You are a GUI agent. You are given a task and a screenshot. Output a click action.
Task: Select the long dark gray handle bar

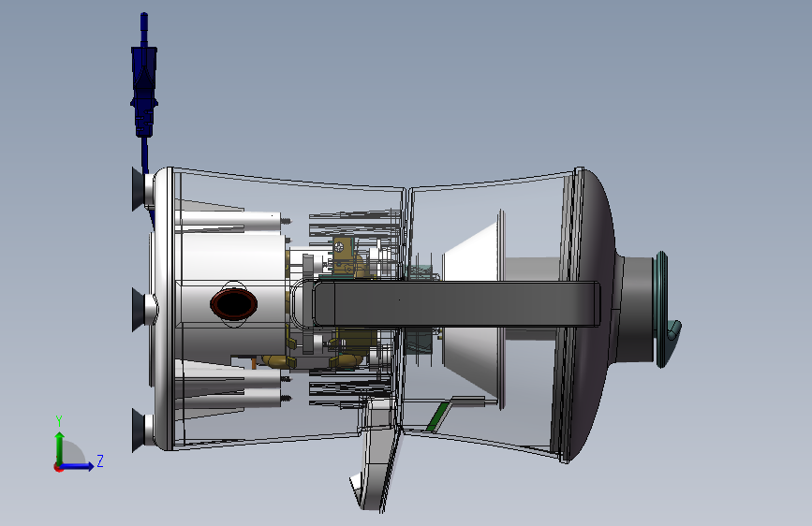(456, 304)
